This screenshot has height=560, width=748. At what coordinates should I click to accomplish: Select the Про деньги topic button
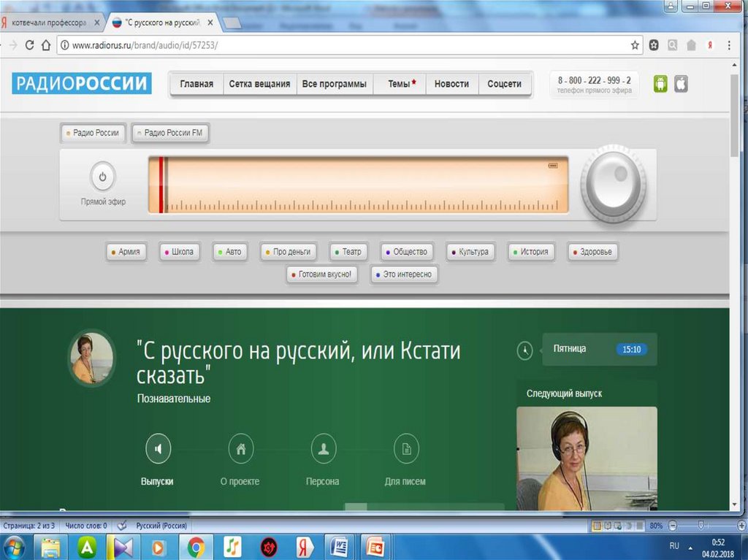288,252
